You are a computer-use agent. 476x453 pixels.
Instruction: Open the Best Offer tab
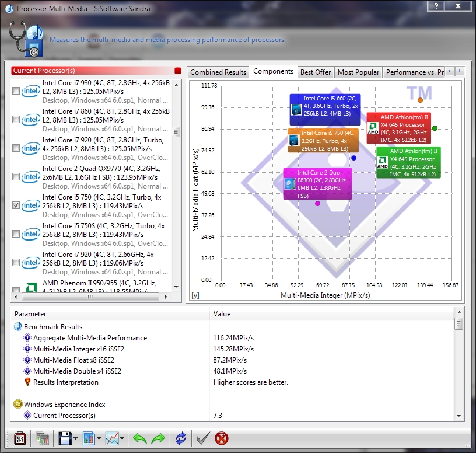(316, 72)
